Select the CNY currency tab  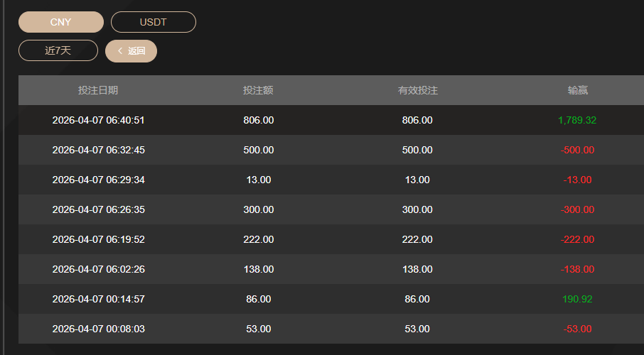[60, 22]
